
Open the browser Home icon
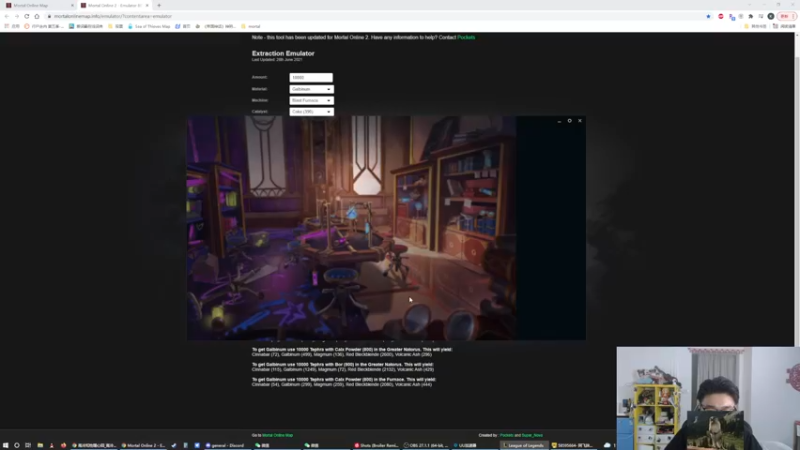37,16
